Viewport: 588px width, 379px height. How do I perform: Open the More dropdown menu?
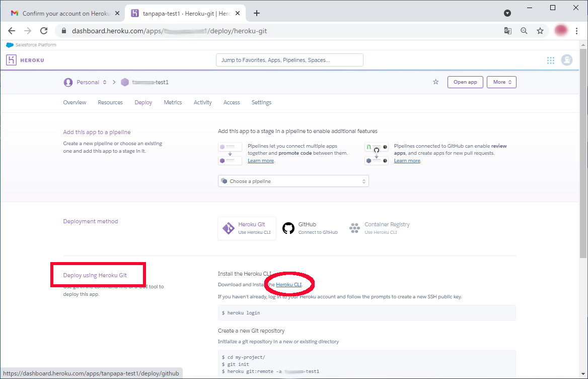[501, 82]
